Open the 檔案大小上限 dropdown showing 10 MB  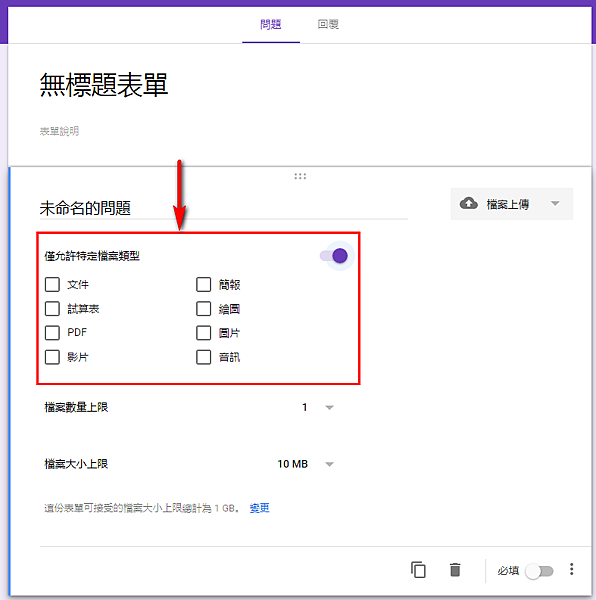pyautogui.click(x=305, y=464)
